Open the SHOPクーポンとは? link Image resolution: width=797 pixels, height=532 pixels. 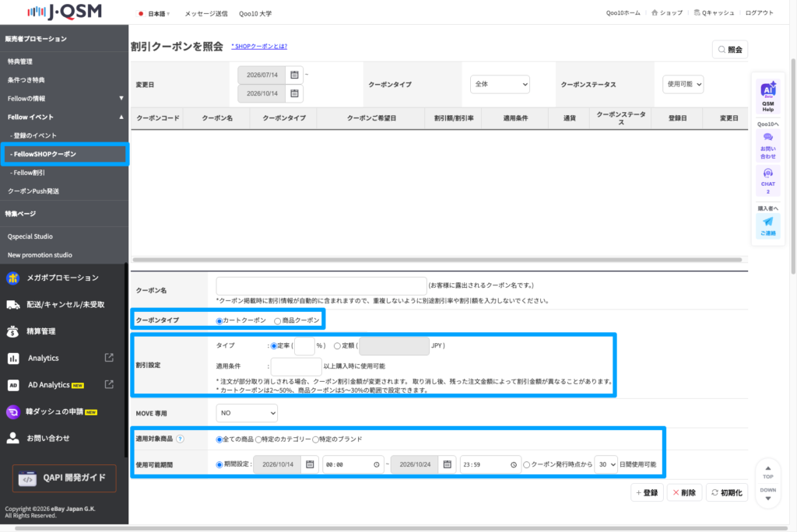point(259,46)
